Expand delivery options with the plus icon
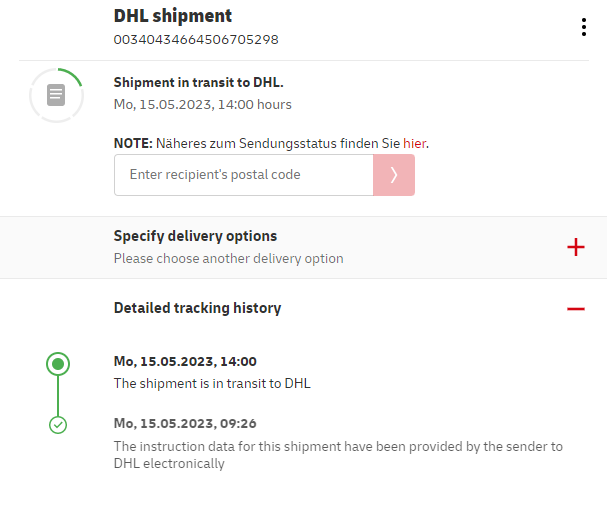This screenshot has width=607, height=506. click(575, 247)
